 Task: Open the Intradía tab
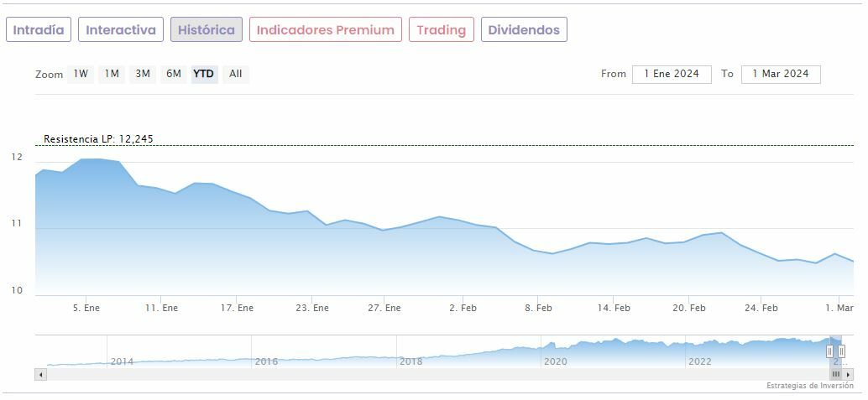(x=39, y=30)
